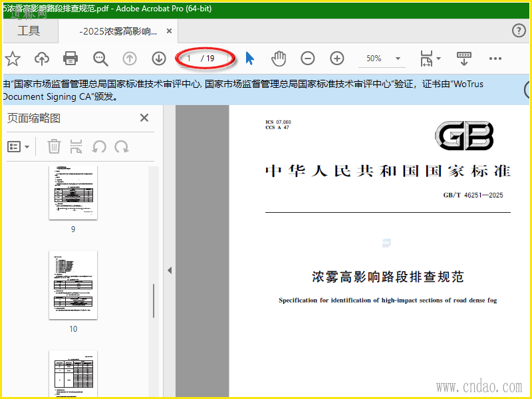Select page 9 thumbnail
Screen dimensions: 532x399
coord(73,193)
